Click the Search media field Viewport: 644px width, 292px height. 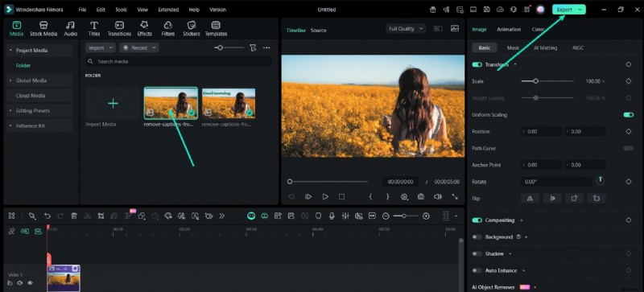(x=179, y=61)
